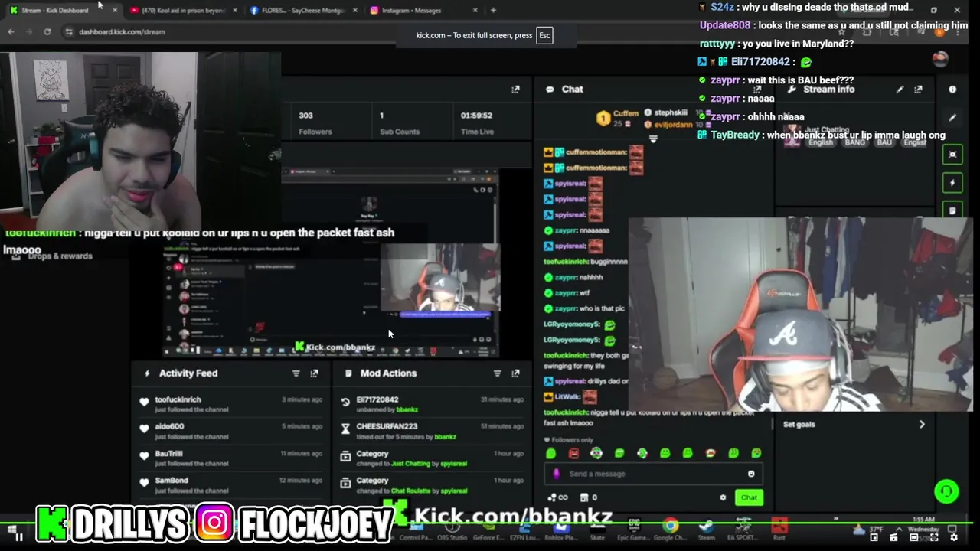Click the stream preview thumbnail
This screenshot has height=551, width=980.
[x=331, y=262]
